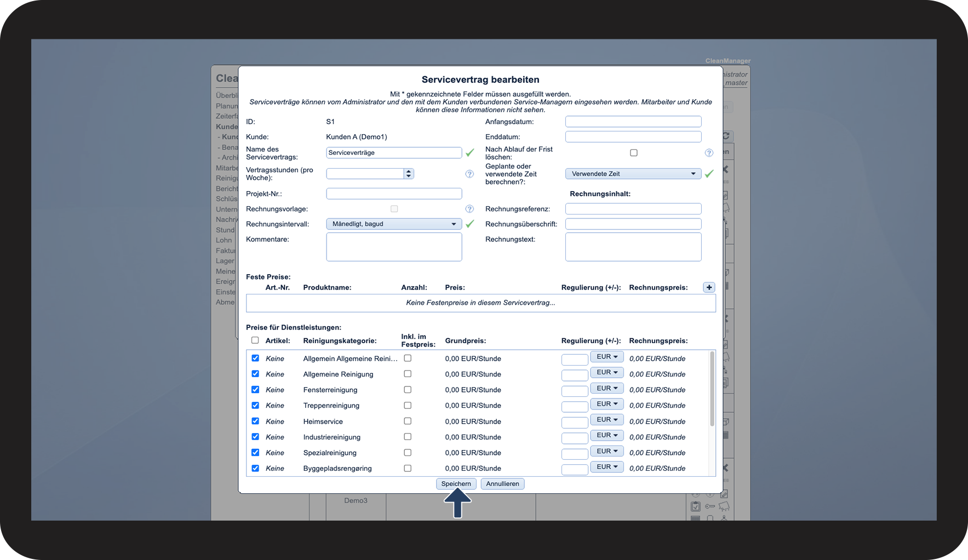The width and height of the screenshot is (968, 560).
Task: Open help icon beside Rechnungsvorlage
Action: click(469, 209)
